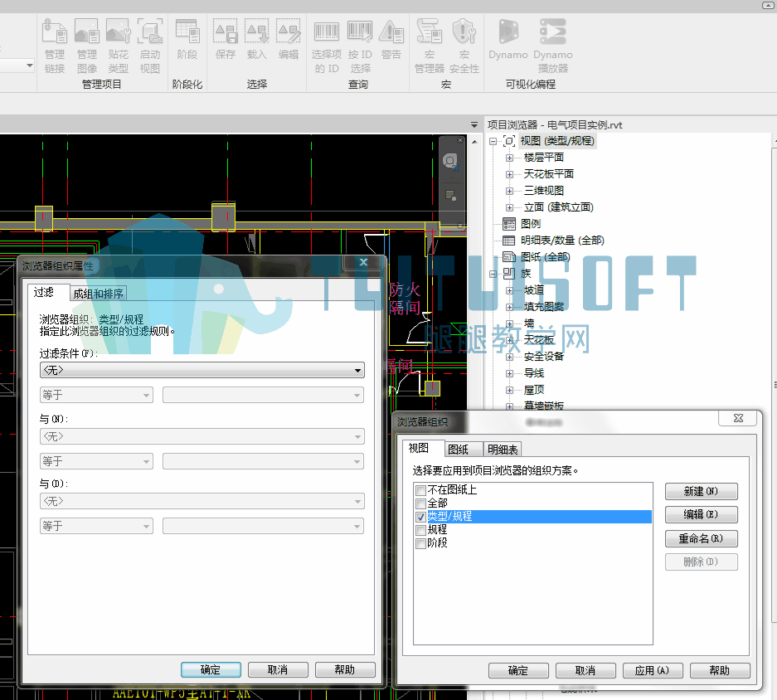
Task: Open second 等于 operator dropdown
Action: coord(96,461)
